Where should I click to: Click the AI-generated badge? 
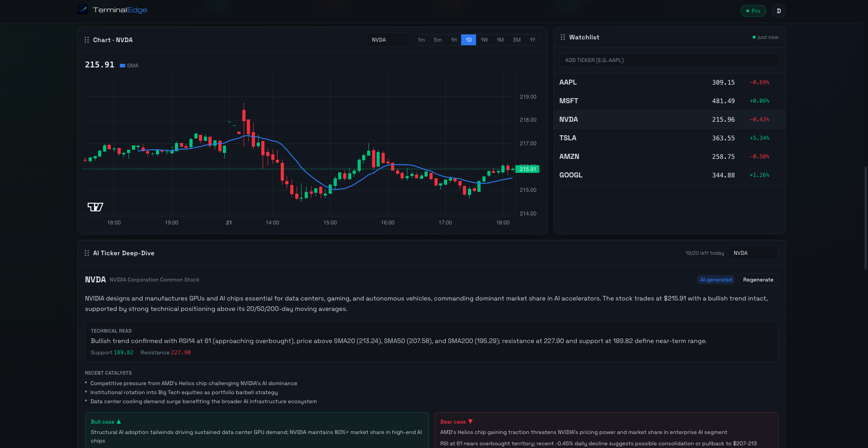click(x=716, y=280)
